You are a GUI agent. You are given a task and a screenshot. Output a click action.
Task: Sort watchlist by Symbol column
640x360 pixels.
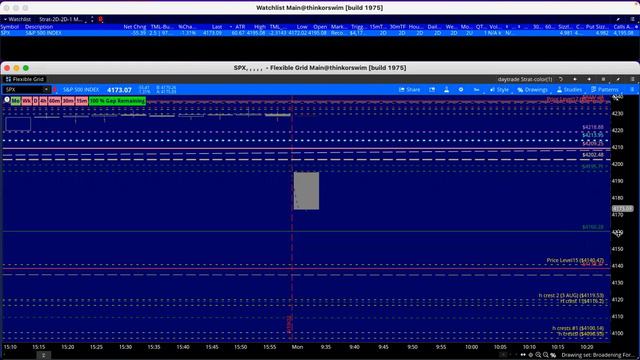coord(10,27)
